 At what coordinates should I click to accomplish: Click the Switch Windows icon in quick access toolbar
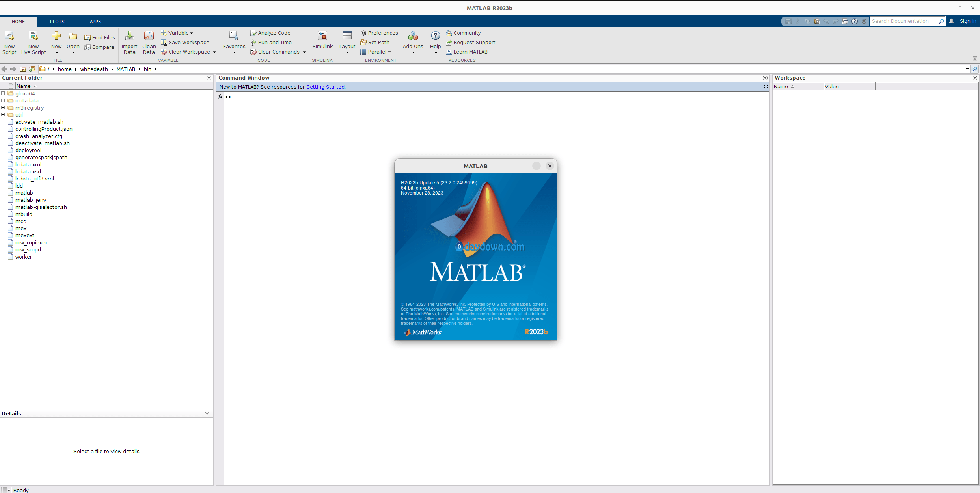click(845, 21)
